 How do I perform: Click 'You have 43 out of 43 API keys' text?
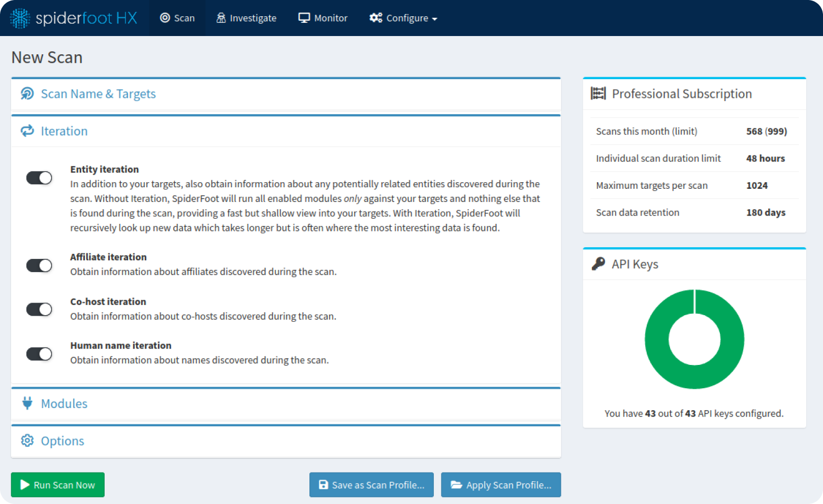tap(694, 413)
